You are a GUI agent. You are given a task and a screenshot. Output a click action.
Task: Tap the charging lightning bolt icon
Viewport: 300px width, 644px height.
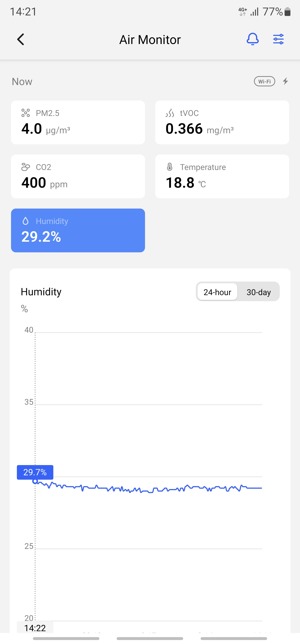[x=285, y=81]
